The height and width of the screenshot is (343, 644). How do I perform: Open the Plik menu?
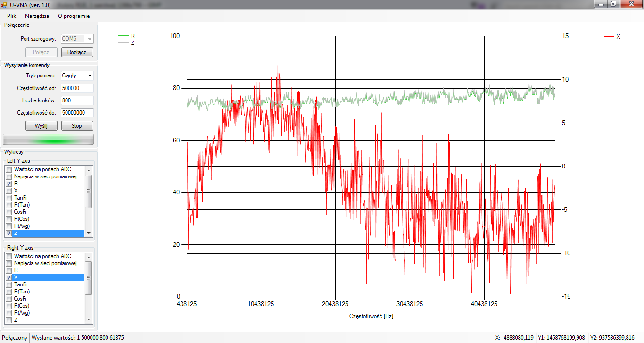12,16
